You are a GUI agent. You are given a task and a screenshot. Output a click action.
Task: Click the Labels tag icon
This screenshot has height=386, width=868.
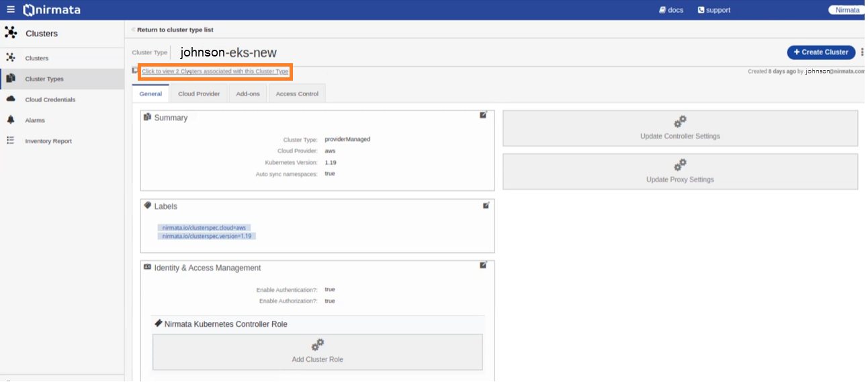148,206
